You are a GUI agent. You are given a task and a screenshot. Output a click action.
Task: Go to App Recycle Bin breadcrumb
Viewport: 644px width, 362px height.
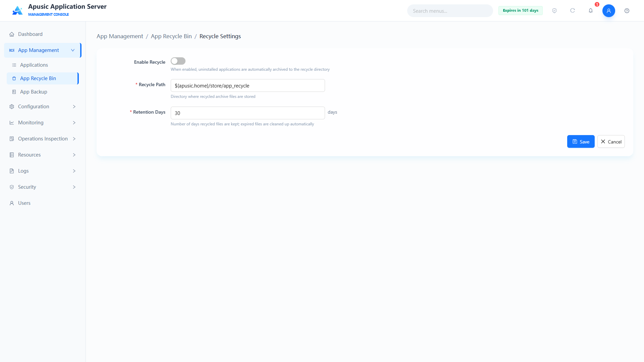pyautogui.click(x=171, y=36)
